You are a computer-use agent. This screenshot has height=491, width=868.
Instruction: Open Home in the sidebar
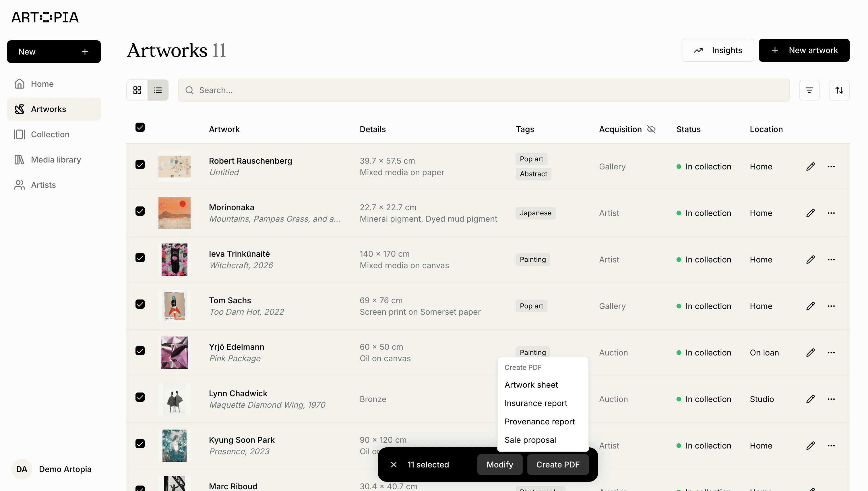pos(42,84)
